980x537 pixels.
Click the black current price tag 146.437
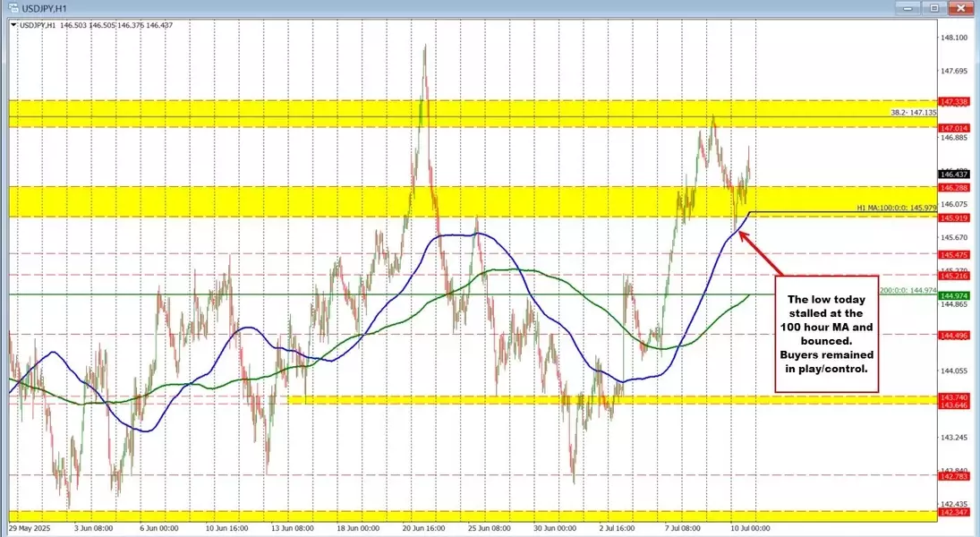[x=954, y=175]
